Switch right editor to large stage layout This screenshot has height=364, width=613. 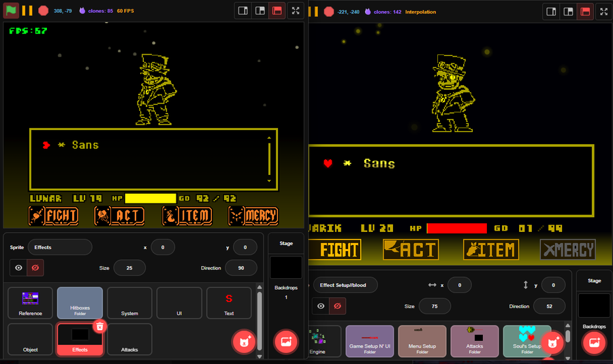[569, 12]
